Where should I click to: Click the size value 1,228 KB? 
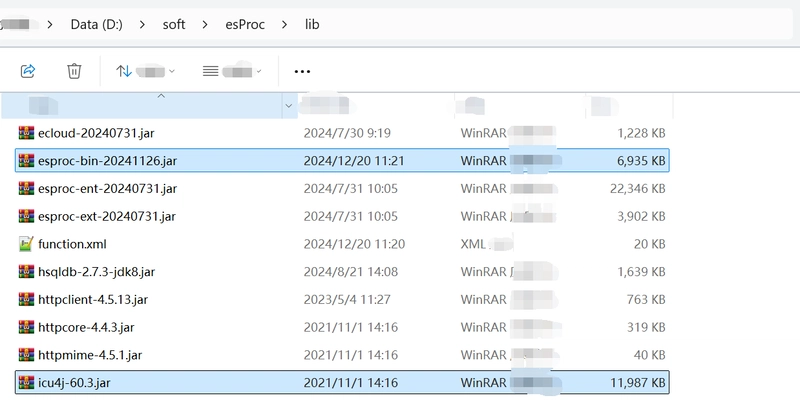pos(641,133)
